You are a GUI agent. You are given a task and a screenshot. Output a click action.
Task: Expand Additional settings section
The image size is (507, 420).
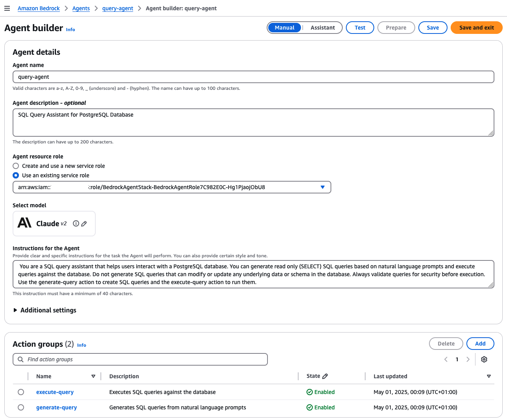pos(45,310)
